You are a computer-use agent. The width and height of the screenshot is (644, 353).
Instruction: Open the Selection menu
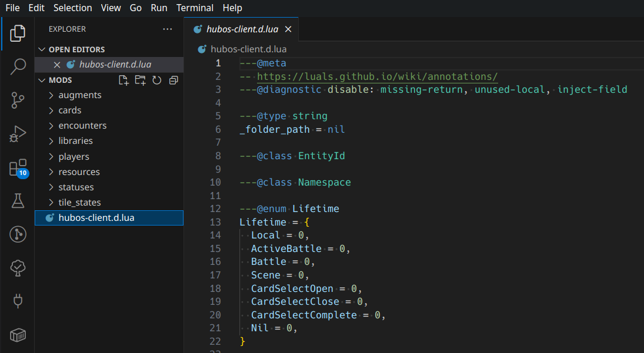pyautogui.click(x=73, y=8)
